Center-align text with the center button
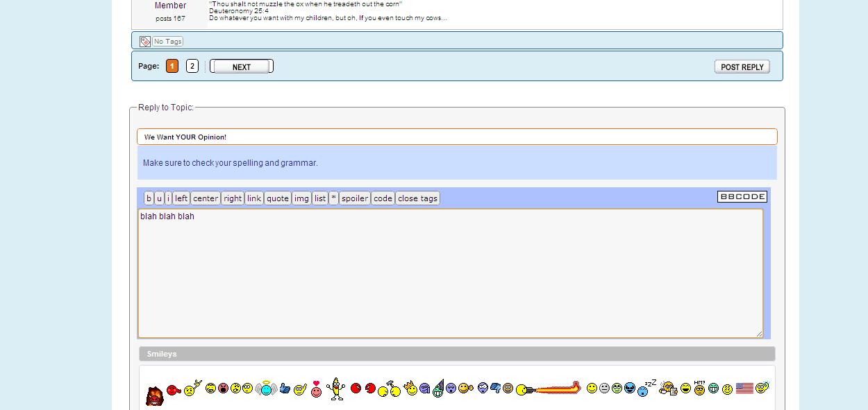 tap(206, 198)
